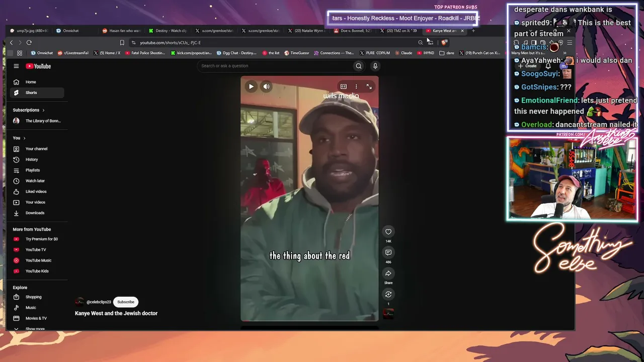This screenshot has height=362, width=644.
Task: Open the PURE COPIUM bookmark
Action: click(x=374, y=53)
